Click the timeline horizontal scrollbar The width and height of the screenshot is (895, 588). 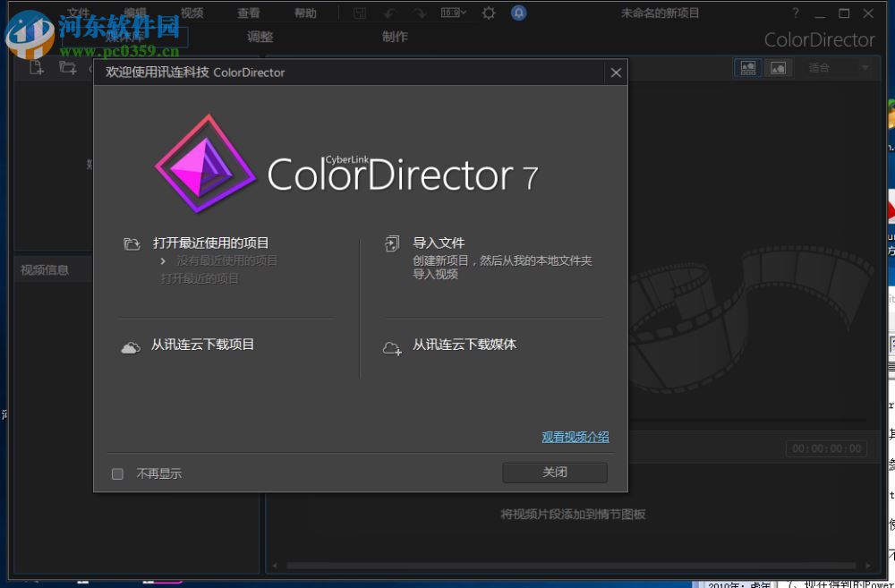click(x=577, y=566)
